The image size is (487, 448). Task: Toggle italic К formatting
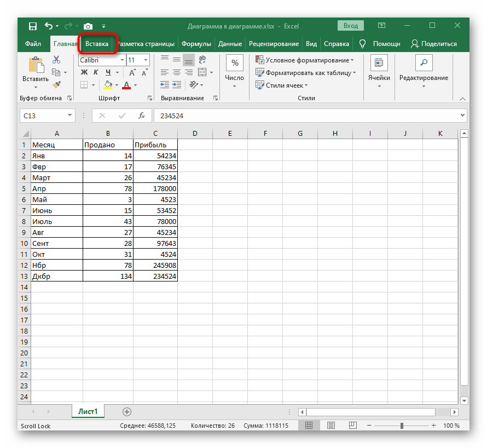tap(96, 72)
